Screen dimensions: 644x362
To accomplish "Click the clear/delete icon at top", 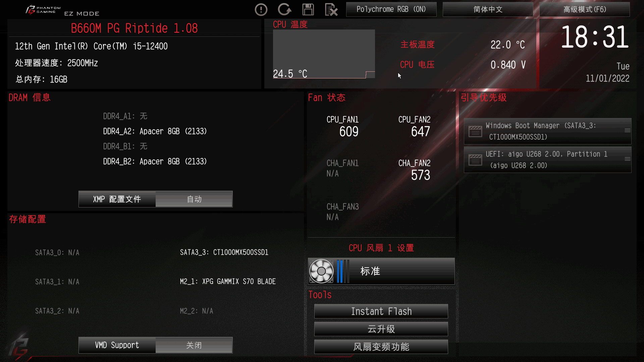I will (332, 9).
